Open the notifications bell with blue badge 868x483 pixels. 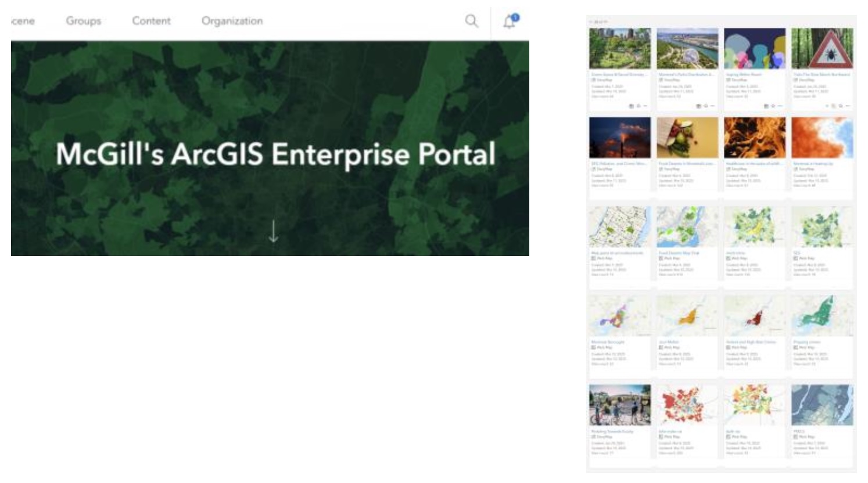pos(510,21)
